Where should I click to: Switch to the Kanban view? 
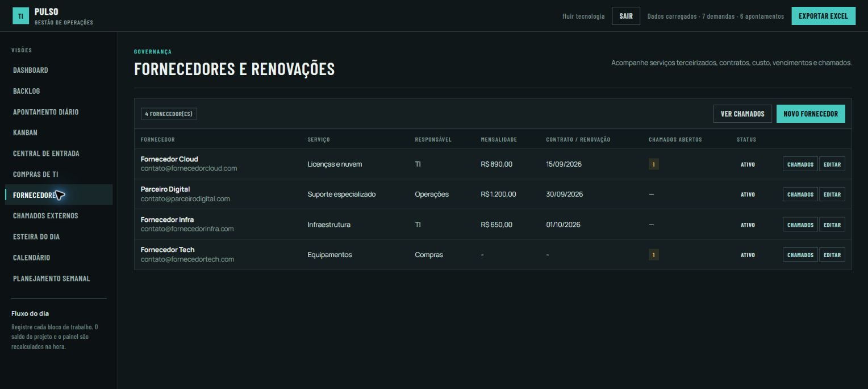pos(25,133)
